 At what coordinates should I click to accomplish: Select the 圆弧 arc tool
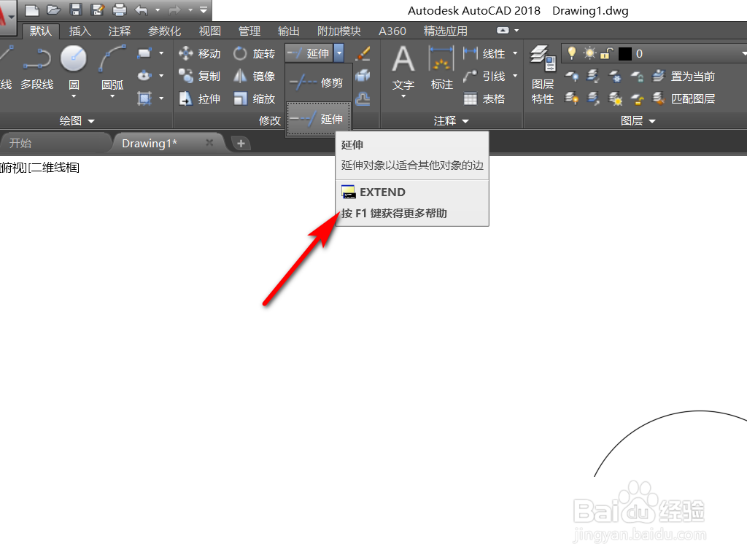[112, 68]
